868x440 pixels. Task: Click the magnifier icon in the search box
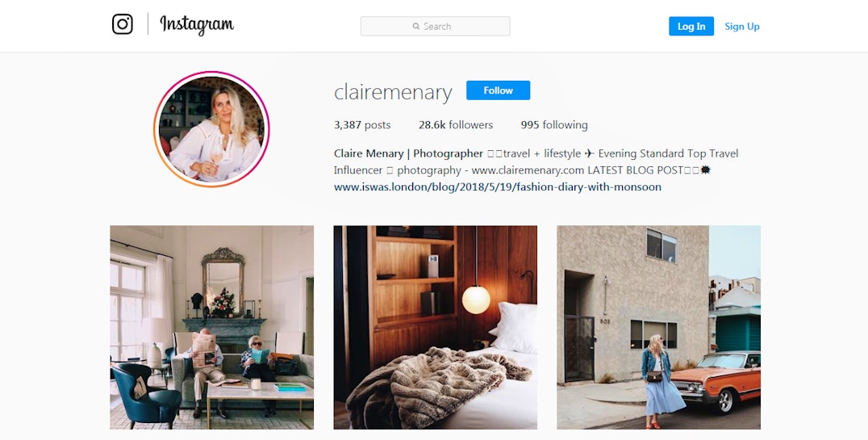[415, 26]
